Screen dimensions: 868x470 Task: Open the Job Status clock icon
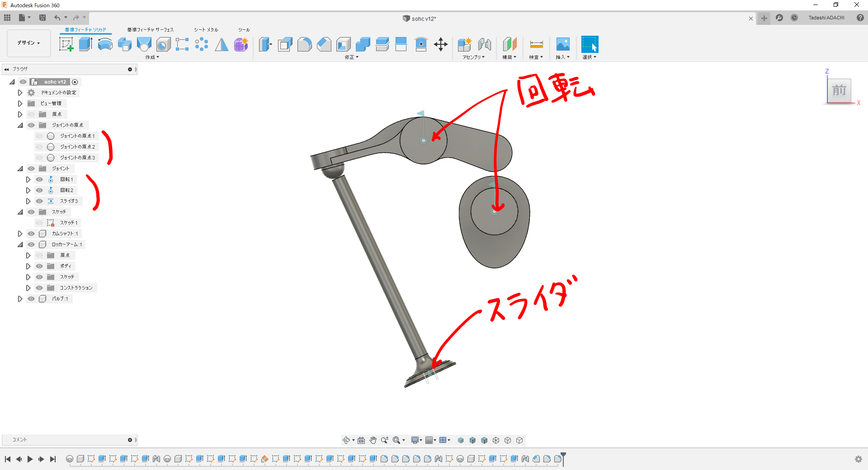(794, 18)
